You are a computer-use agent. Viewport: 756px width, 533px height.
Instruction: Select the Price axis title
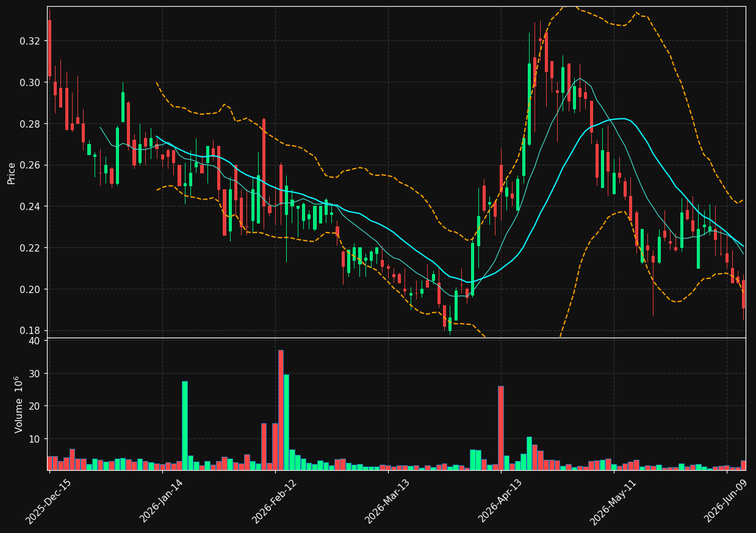pos(12,173)
